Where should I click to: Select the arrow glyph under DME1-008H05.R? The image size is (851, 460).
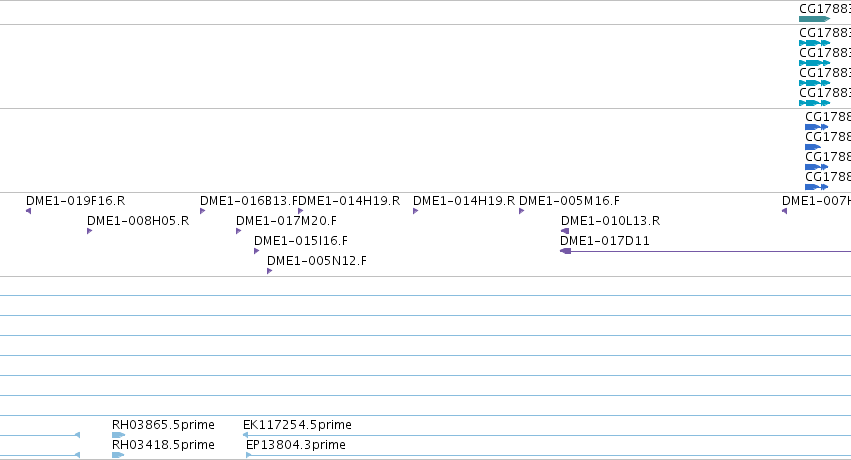(90, 231)
